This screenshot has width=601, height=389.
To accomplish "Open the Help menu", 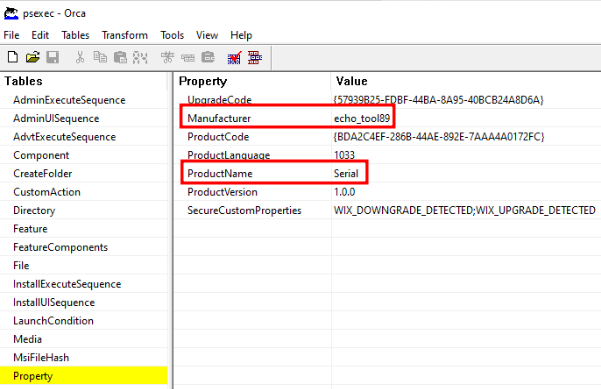I will coord(241,35).
